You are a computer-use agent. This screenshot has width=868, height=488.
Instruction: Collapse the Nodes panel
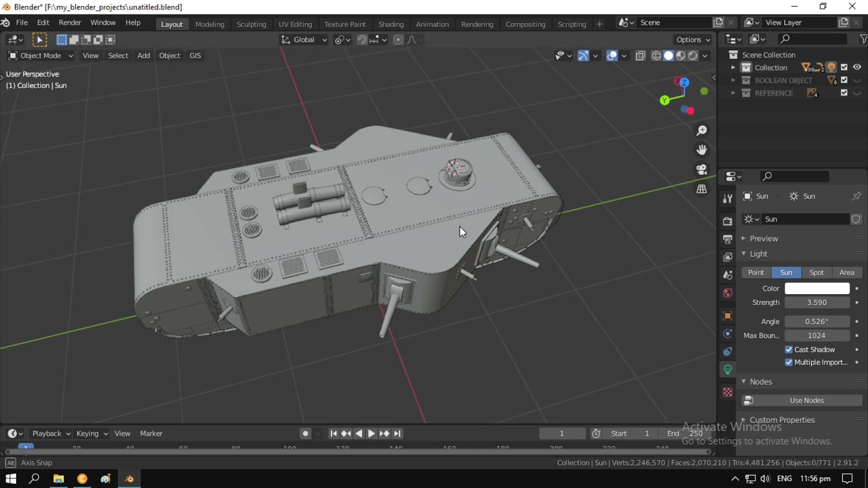760,382
